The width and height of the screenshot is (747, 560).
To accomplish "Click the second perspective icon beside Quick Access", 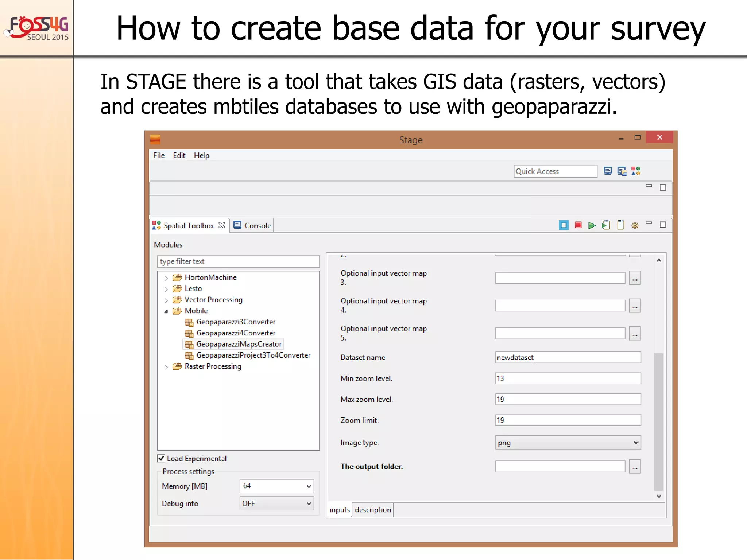I will [622, 171].
